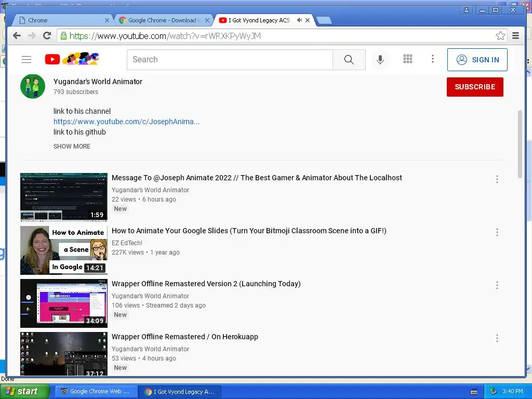Open YouTube settings three-dot menu
532x399 pixels.
click(x=433, y=59)
